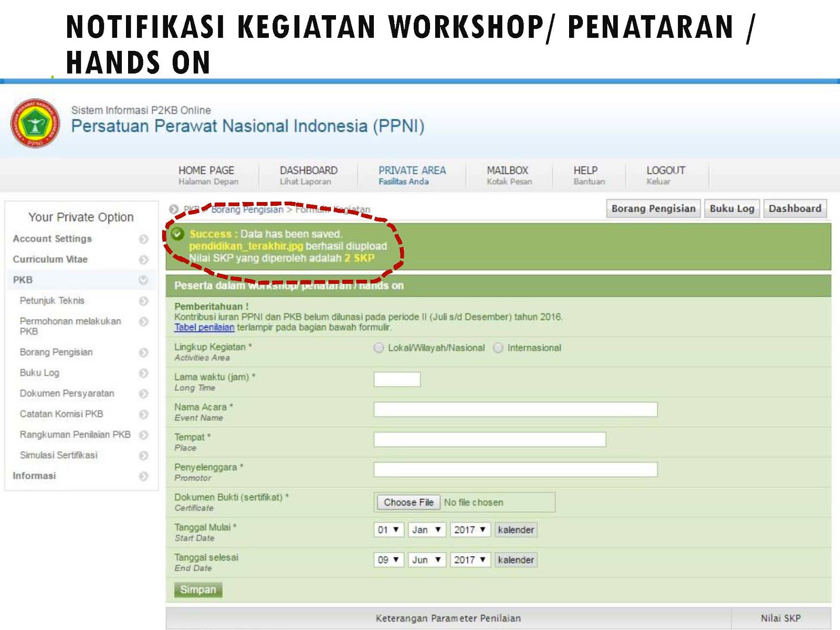Click Nilai SKP table header
The height and width of the screenshot is (630, 840).
point(781,618)
